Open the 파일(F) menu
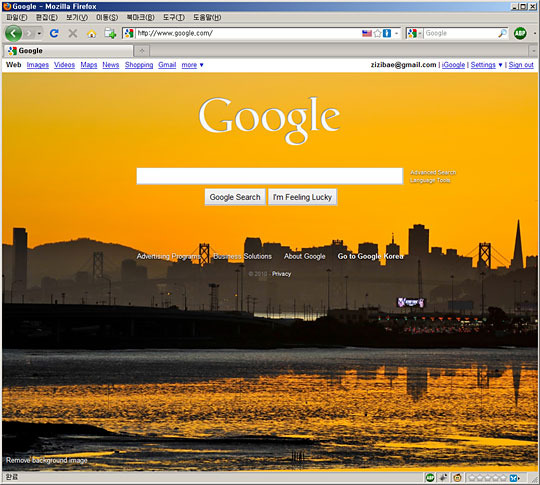This screenshot has height=485, width=540. tap(17, 17)
